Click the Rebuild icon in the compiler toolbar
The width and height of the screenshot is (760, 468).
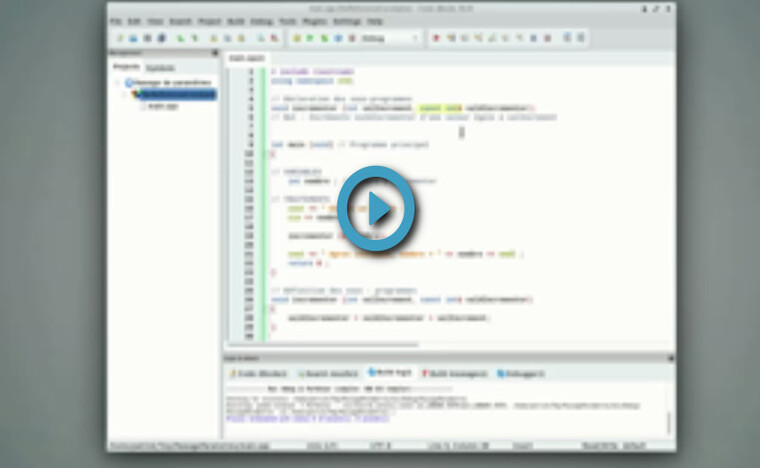(x=339, y=38)
